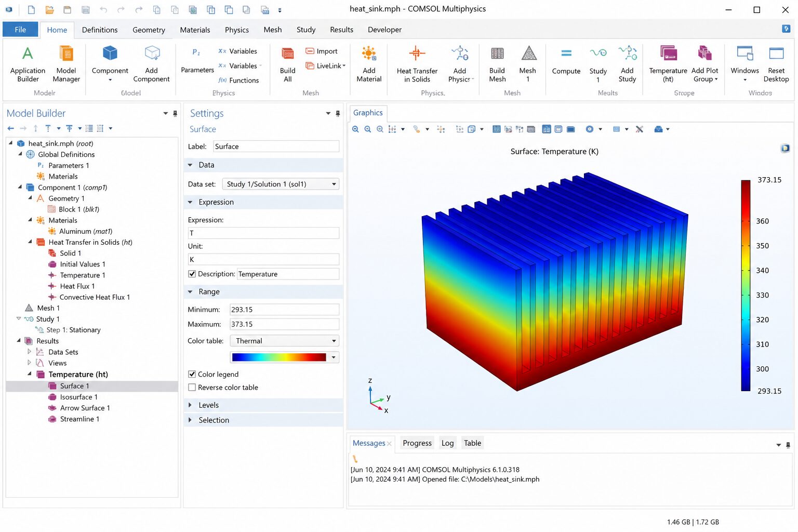Screen dimensions: 798x532
Task: Select Aluminum (mat1) material node
Action: [86, 231]
